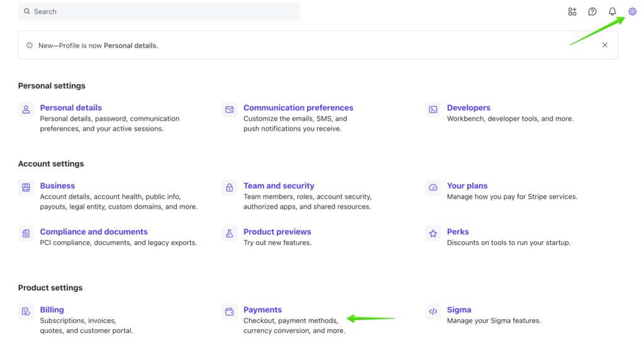The image size is (644, 343).
Task: Dismiss the Profile renamed notification banner
Action: tap(604, 45)
